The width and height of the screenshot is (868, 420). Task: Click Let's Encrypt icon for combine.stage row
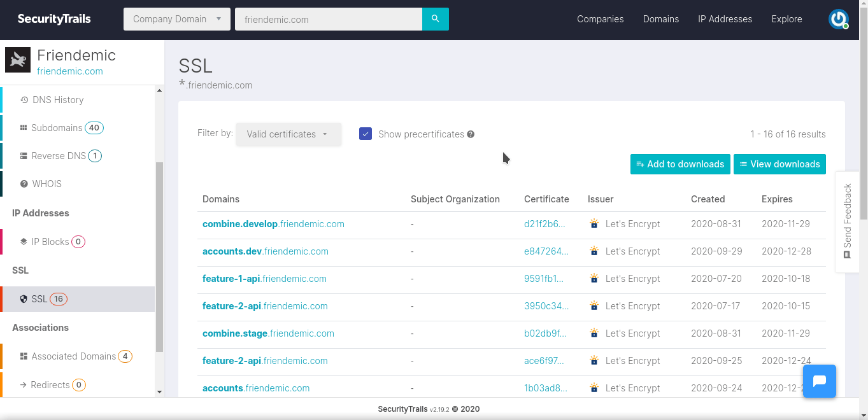pos(594,333)
